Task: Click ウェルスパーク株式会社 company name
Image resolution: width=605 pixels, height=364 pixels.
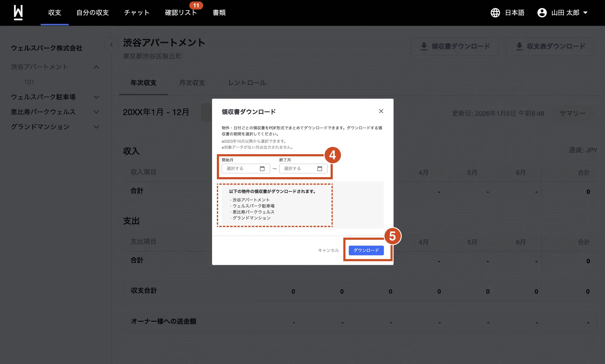Action: (x=47, y=48)
